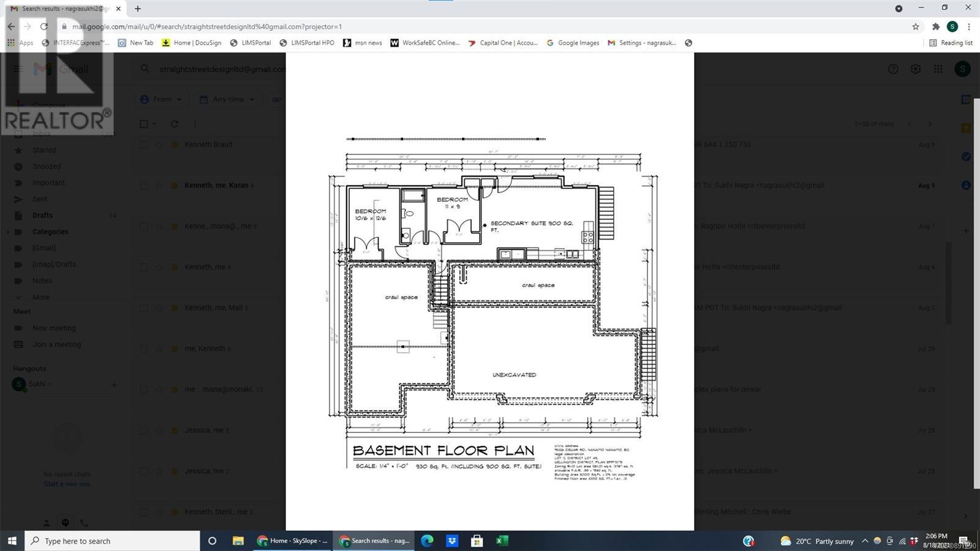
Task: Start a New meeting in Meet
Action: (x=54, y=328)
